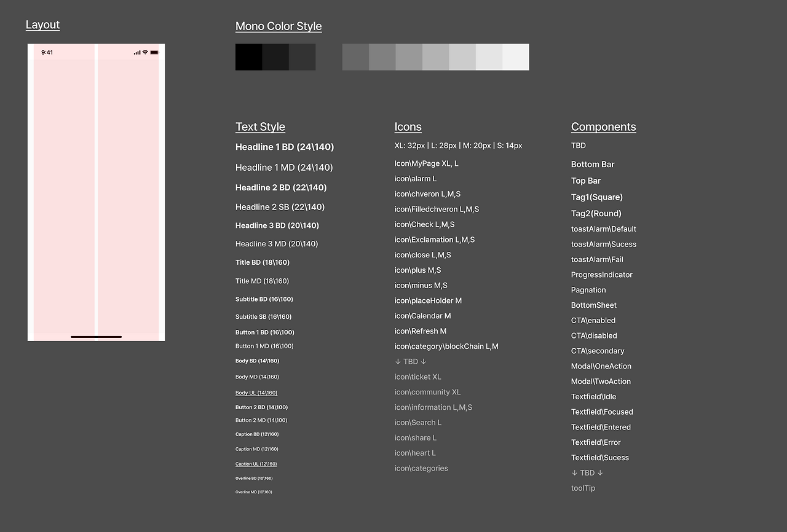787x532 pixels.
Task: Select the Components section heading
Action: [x=603, y=127]
